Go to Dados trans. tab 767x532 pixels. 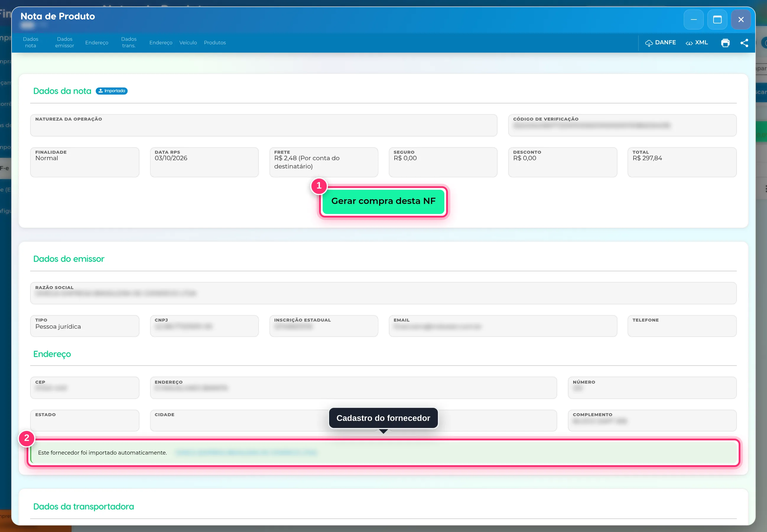point(129,42)
